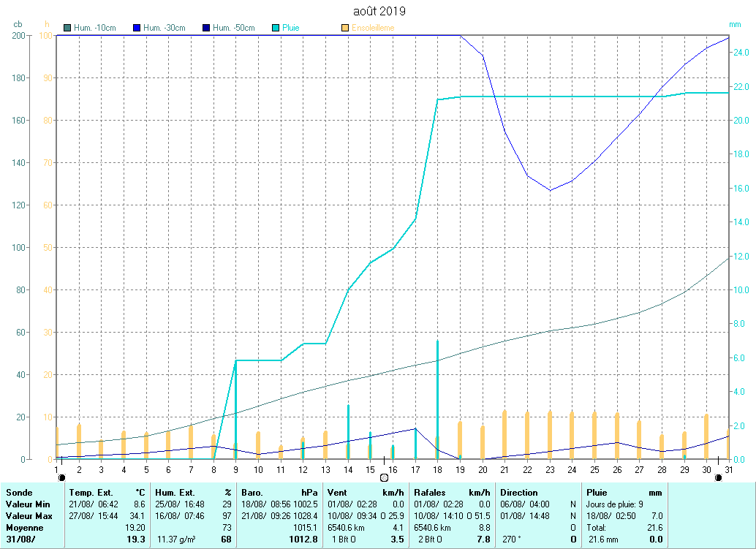Click the tall rain bar on day 18
The image size is (756, 549).
coord(437,398)
